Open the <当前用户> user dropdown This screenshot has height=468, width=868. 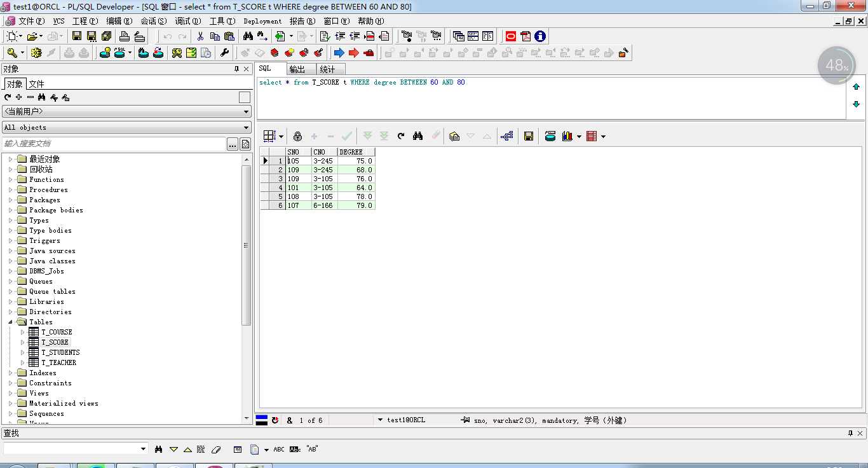click(x=126, y=111)
